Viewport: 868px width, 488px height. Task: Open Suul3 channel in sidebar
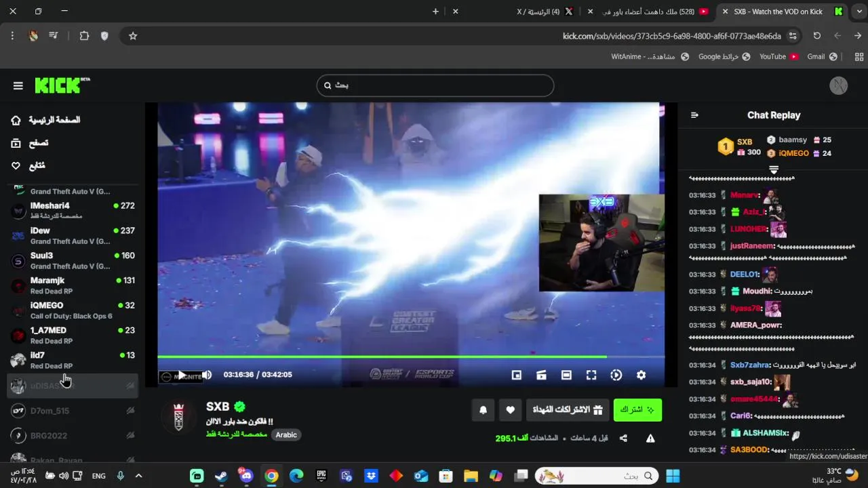pyautogui.click(x=73, y=260)
